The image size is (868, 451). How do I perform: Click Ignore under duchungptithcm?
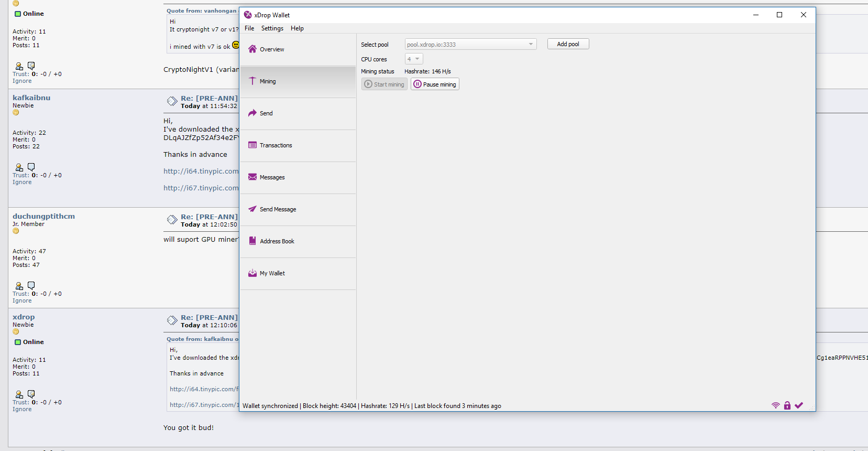[x=22, y=301]
